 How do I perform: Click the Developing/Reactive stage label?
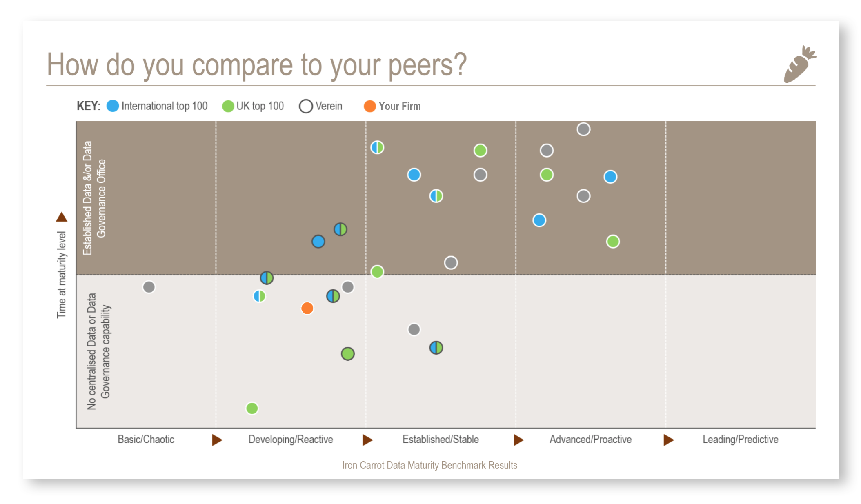(291, 440)
